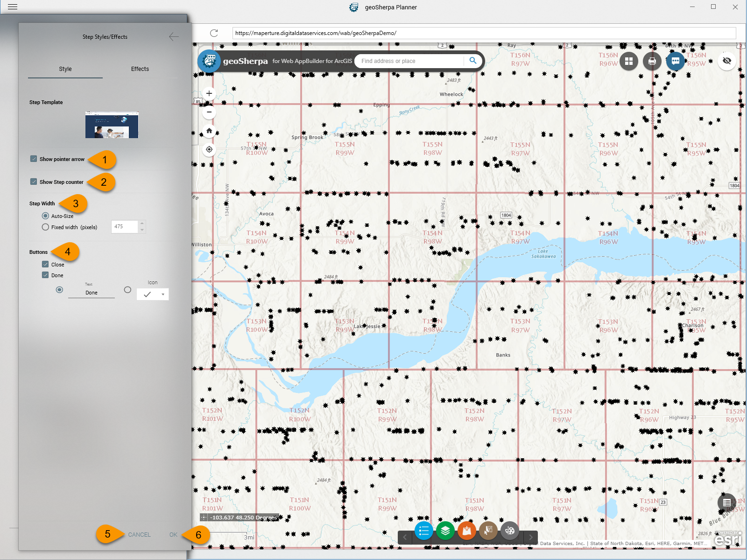Image resolution: width=747 pixels, height=560 pixels.
Task: Cancel the step style changes
Action: pyautogui.click(x=139, y=535)
